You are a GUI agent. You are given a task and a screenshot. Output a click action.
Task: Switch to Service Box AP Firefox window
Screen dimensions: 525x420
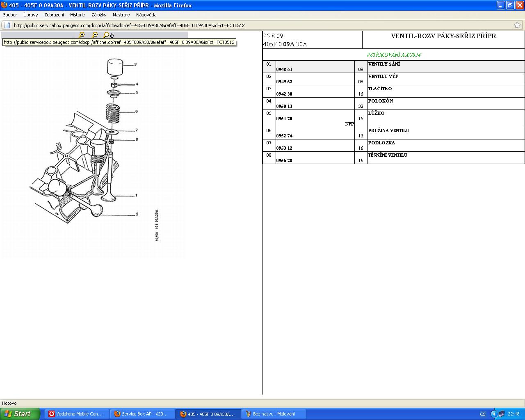(x=142, y=414)
